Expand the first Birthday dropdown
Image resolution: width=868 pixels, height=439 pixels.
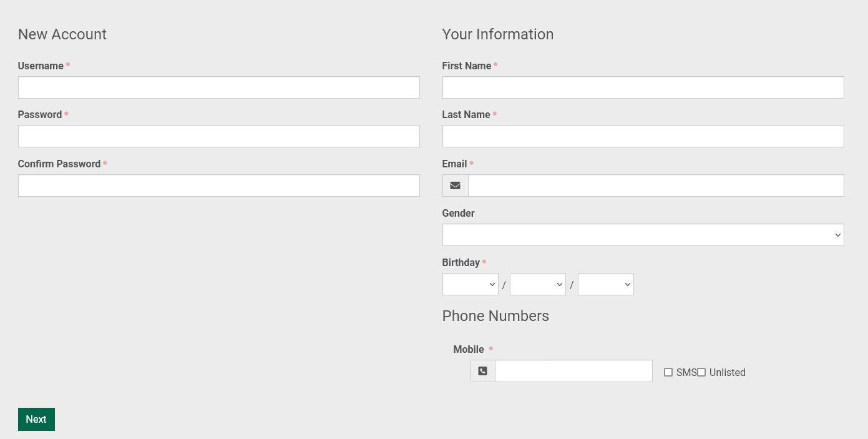pyautogui.click(x=470, y=284)
